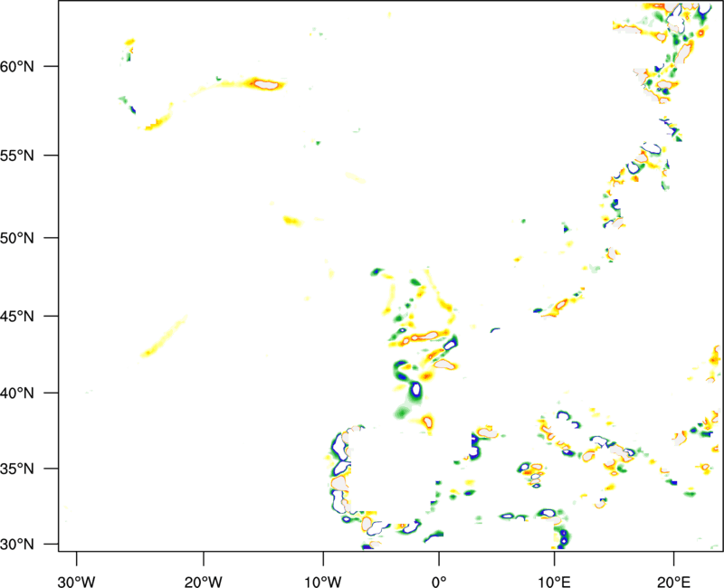724x588 pixels.
Task: Click the 10°W longitude axis label
Action: tap(323, 582)
